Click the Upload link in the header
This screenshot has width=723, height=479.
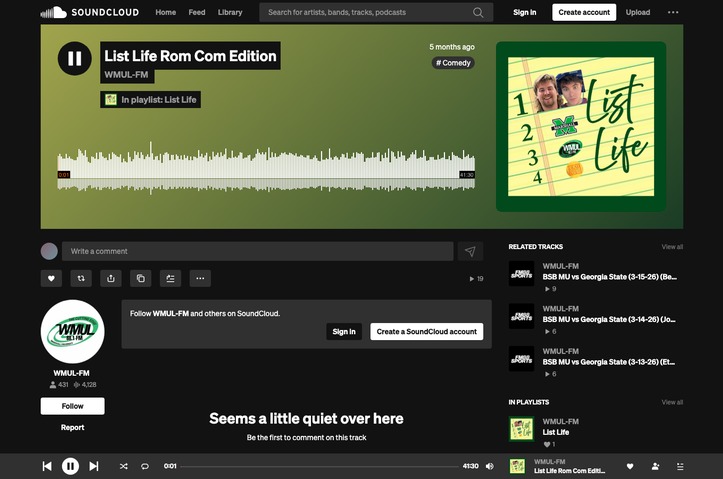(x=638, y=12)
